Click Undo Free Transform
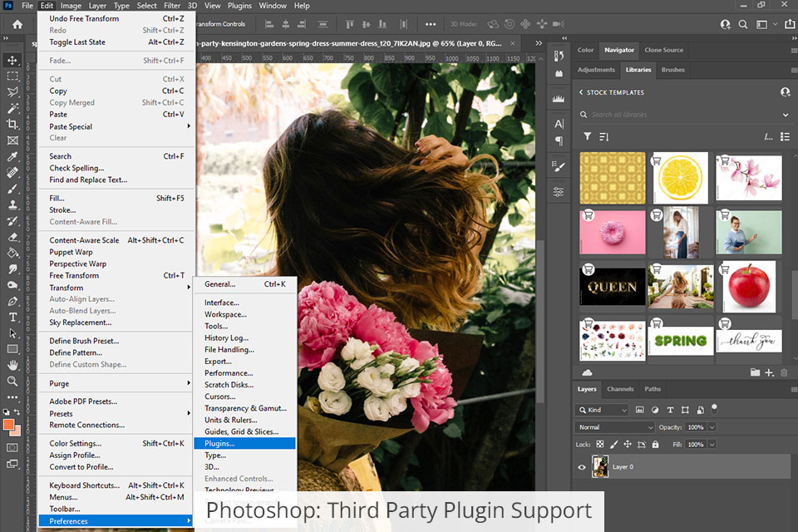 (117, 18)
